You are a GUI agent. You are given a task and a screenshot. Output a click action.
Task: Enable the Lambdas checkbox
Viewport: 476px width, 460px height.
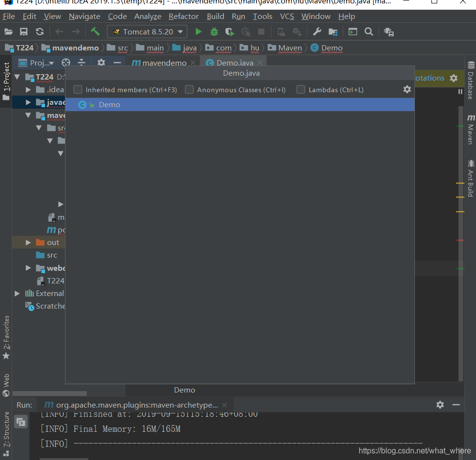tap(301, 89)
